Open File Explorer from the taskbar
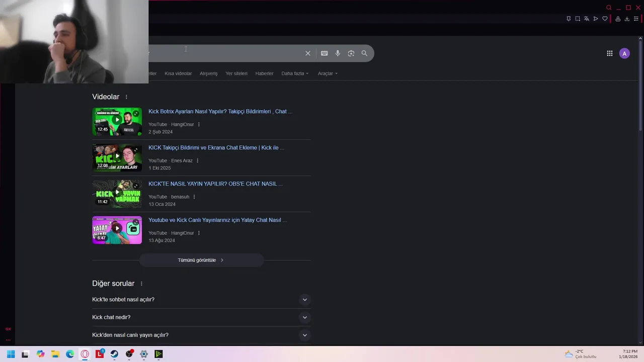This screenshot has height=362, width=644. 55,354
